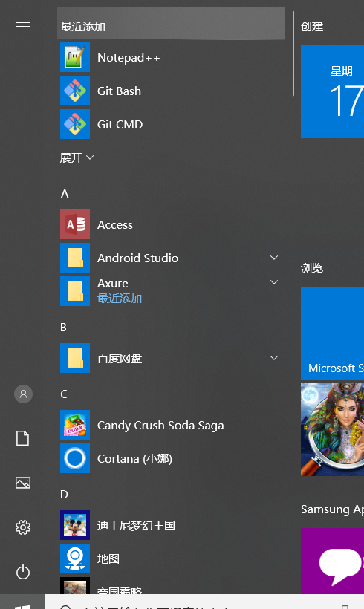
Task: Launch 迪士尼梦幻王国 game
Action: (x=171, y=525)
